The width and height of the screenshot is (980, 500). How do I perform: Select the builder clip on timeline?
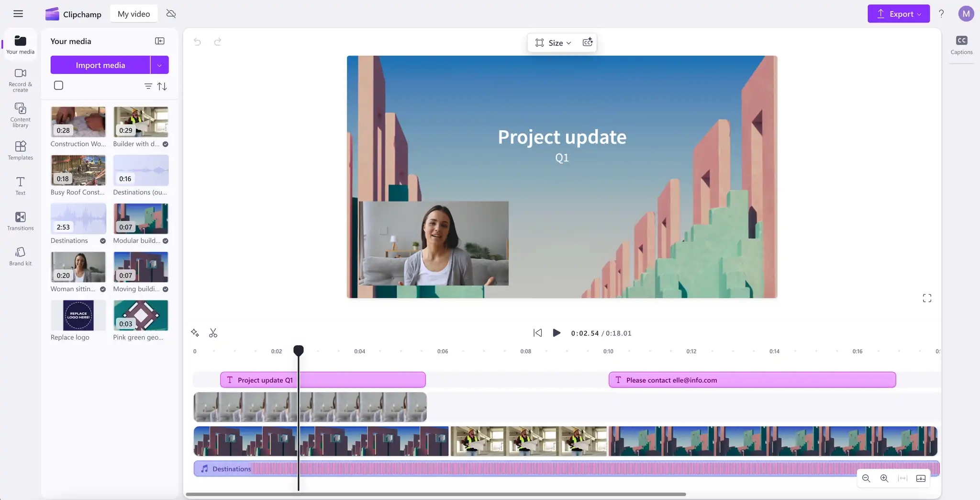click(x=529, y=441)
